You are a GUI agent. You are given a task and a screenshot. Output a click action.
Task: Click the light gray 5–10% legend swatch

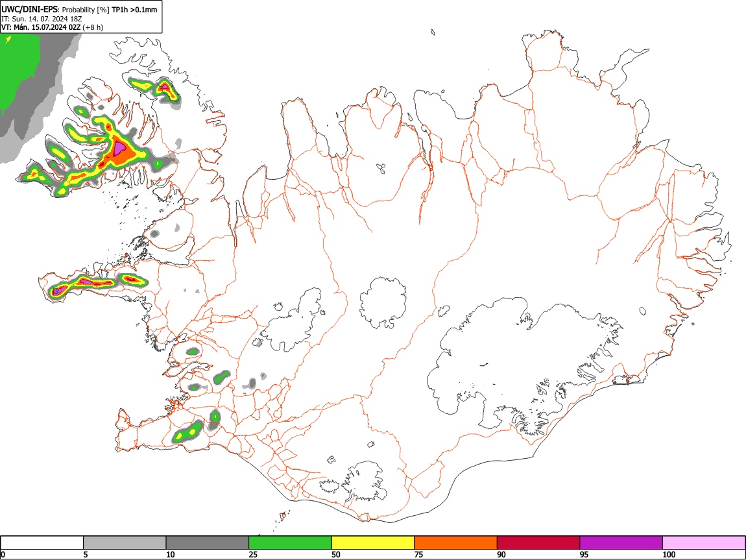[x=125, y=543]
